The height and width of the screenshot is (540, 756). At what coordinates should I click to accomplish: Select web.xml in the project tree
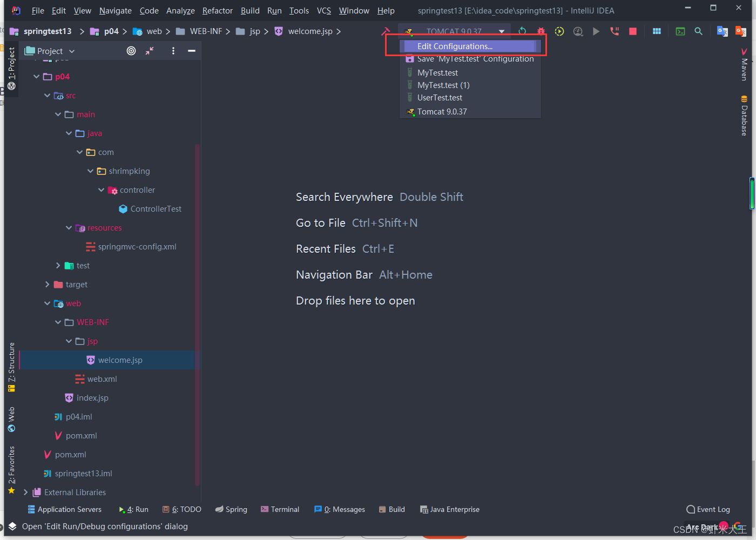coord(96,379)
